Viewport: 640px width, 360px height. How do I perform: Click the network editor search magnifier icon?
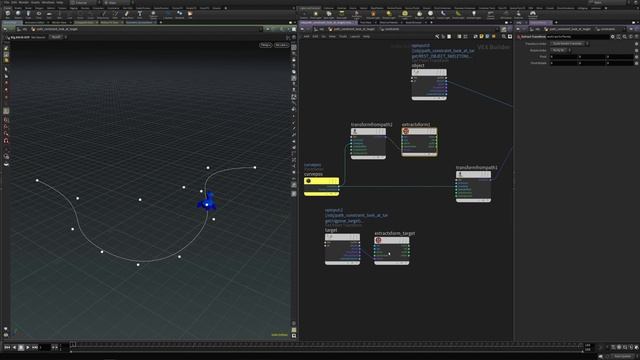click(504, 36)
